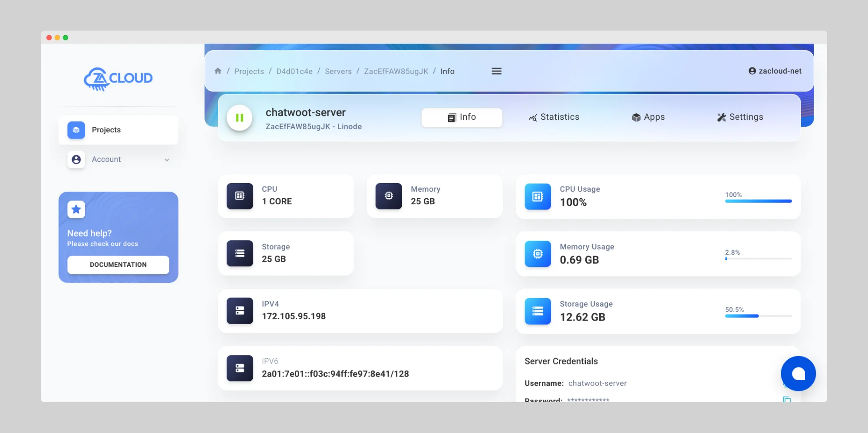This screenshot has height=433, width=868.
Task: Click the CPU Usage progress bar
Action: point(758,201)
